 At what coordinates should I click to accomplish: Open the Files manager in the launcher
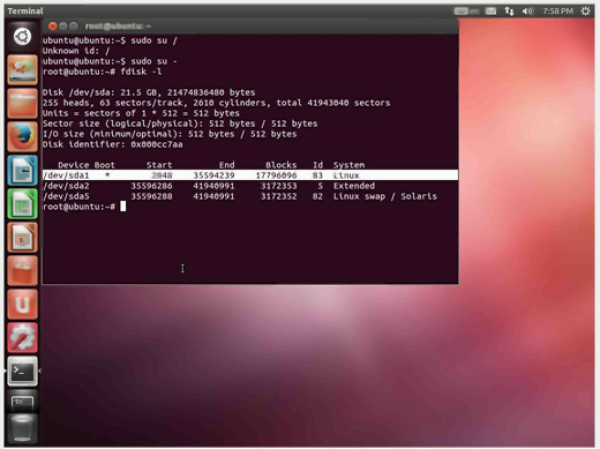[22, 103]
